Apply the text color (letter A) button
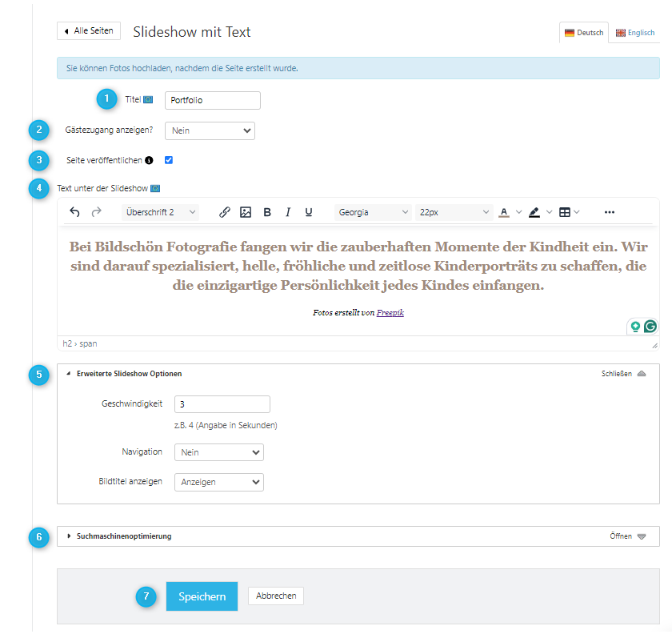The image size is (672, 642). (x=504, y=212)
